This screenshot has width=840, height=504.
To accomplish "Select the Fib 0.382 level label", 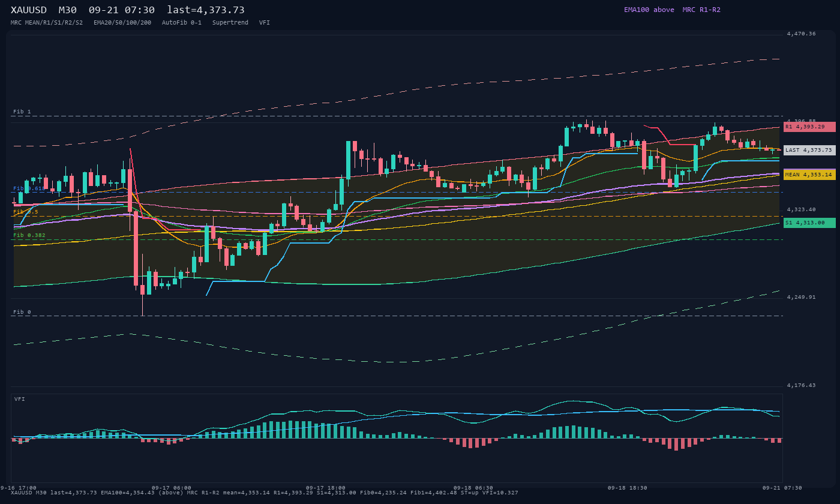I will (x=29, y=235).
